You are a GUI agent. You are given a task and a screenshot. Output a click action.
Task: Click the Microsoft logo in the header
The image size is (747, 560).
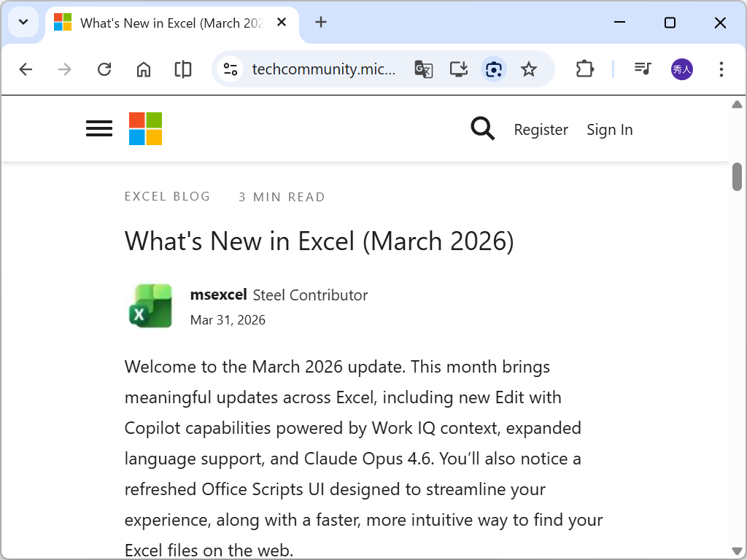(144, 128)
